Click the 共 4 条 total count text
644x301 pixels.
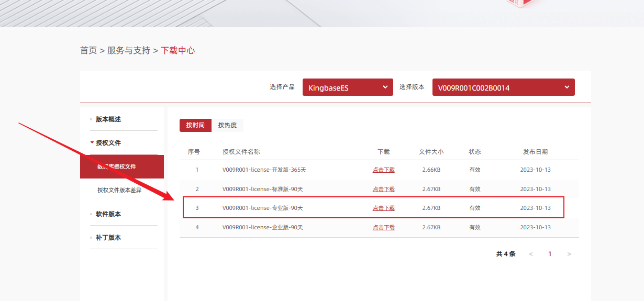506,254
